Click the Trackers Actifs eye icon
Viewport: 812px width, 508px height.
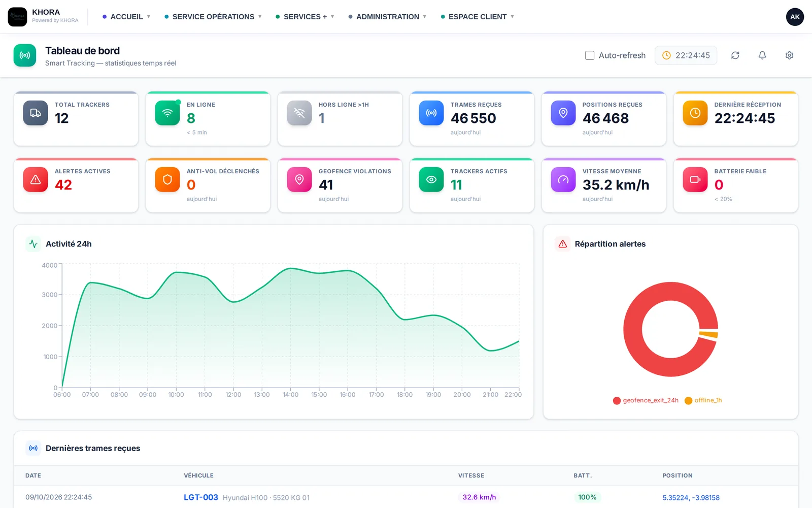pyautogui.click(x=431, y=179)
